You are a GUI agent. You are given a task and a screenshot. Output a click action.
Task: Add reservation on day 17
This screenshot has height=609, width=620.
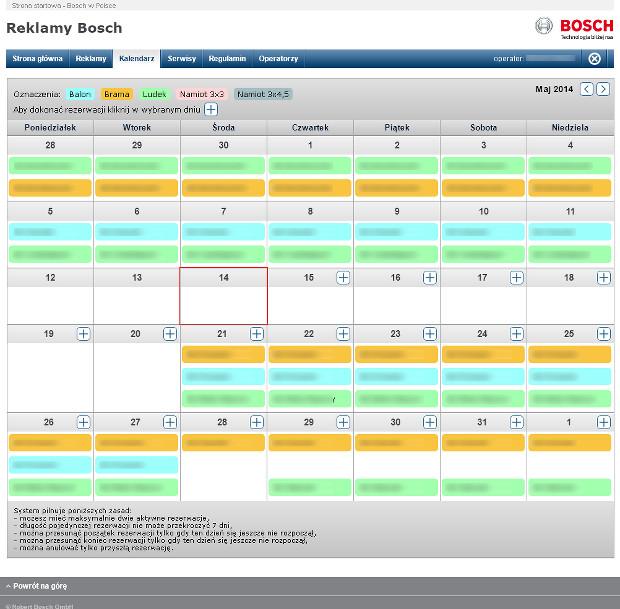pos(516,278)
